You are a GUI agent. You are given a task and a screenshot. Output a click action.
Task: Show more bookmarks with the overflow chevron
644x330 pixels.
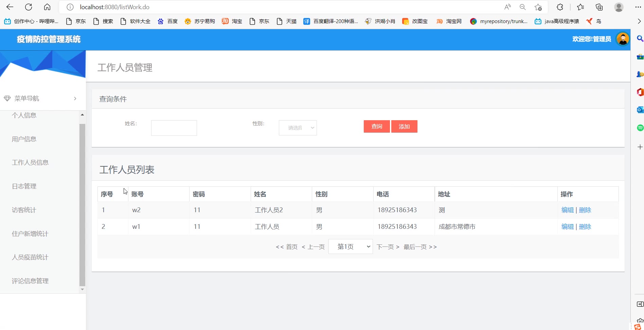pos(639,21)
